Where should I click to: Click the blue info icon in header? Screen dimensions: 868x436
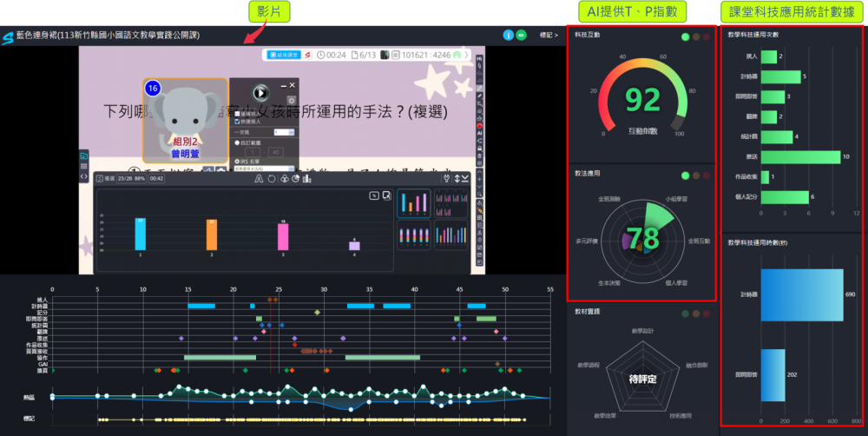point(509,36)
